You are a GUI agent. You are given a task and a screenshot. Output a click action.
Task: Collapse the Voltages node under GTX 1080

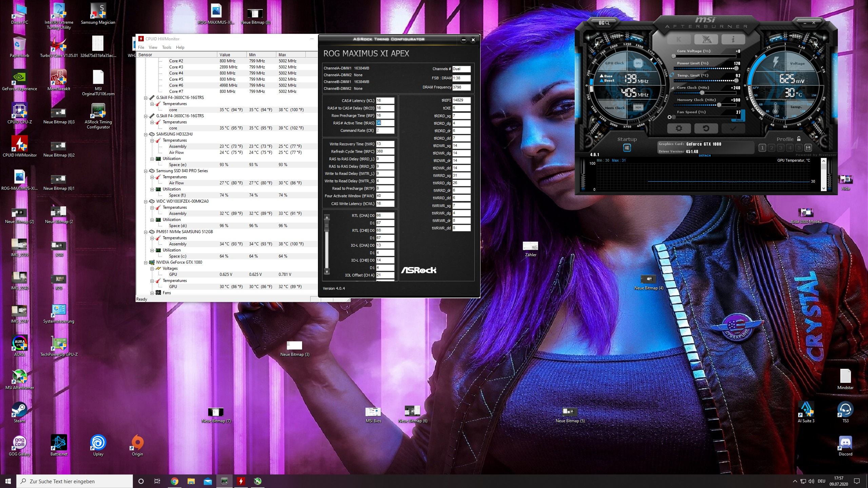click(x=152, y=268)
